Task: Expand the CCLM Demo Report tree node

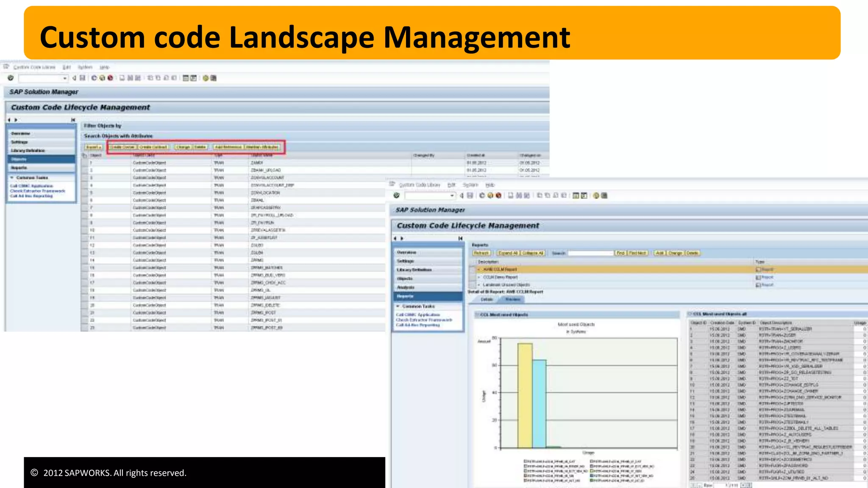Action: pyautogui.click(x=479, y=277)
